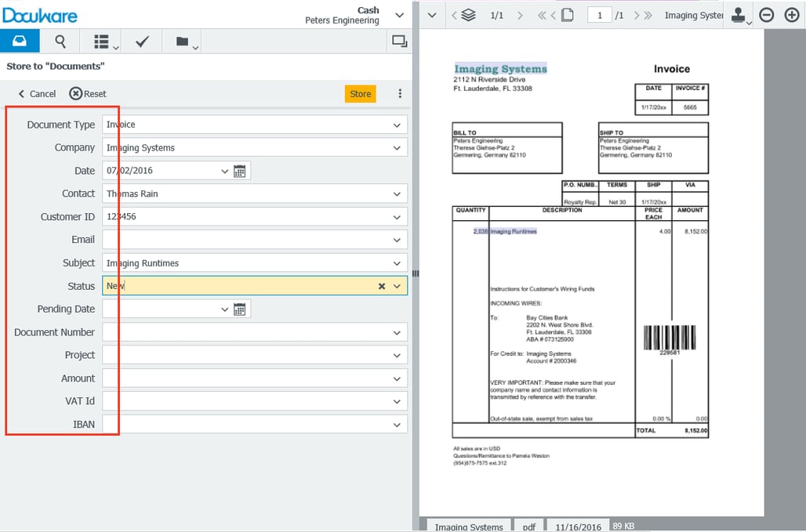Select the tasks checkmark icon
Screen dimensions: 806x532
click(x=142, y=41)
